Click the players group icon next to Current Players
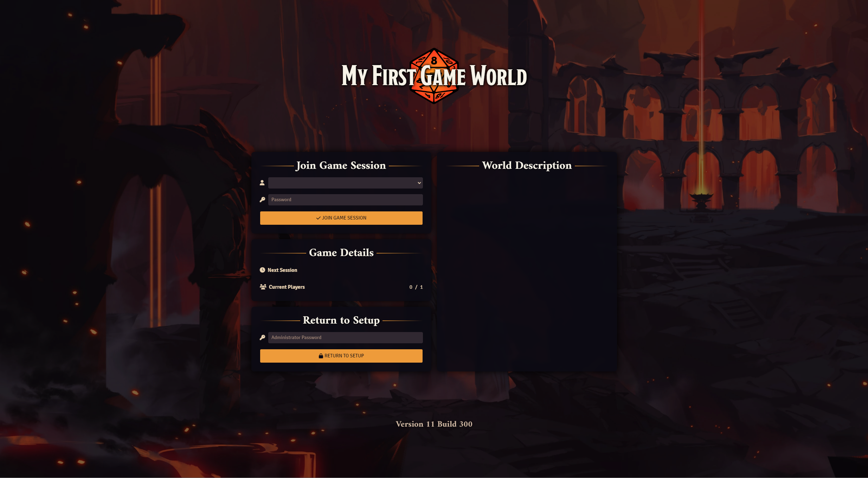Image resolution: width=868 pixels, height=478 pixels. pyautogui.click(x=263, y=287)
